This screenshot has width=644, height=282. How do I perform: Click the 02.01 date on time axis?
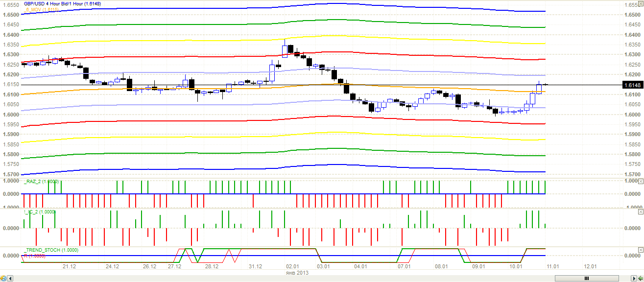(x=293, y=267)
